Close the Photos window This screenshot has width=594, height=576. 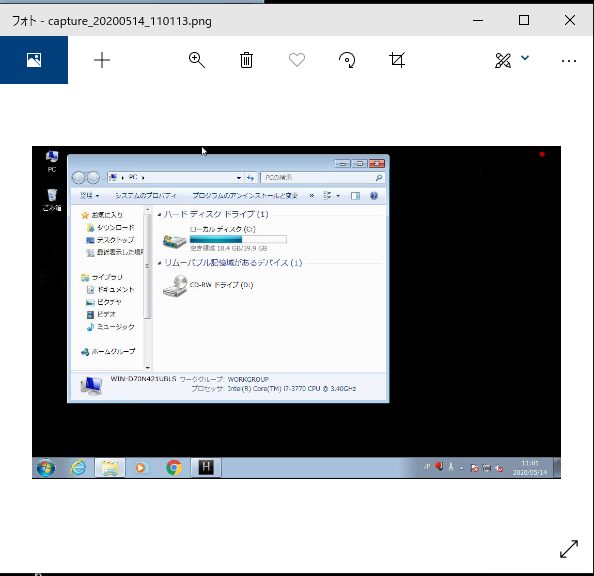coord(570,20)
